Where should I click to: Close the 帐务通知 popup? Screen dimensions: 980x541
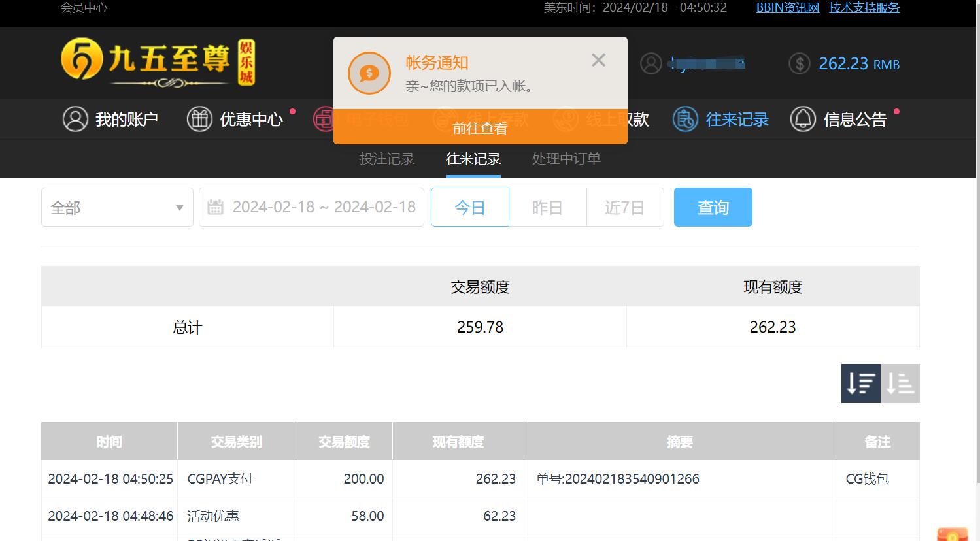pyautogui.click(x=598, y=60)
